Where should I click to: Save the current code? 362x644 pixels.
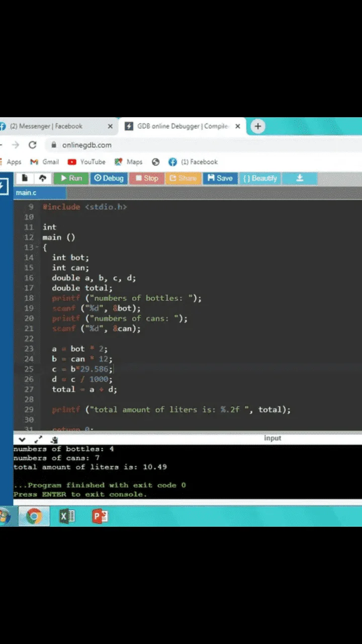220,178
